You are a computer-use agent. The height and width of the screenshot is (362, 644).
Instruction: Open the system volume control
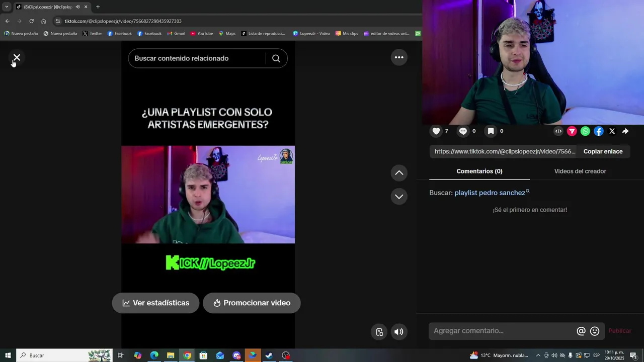pos(554,355)
